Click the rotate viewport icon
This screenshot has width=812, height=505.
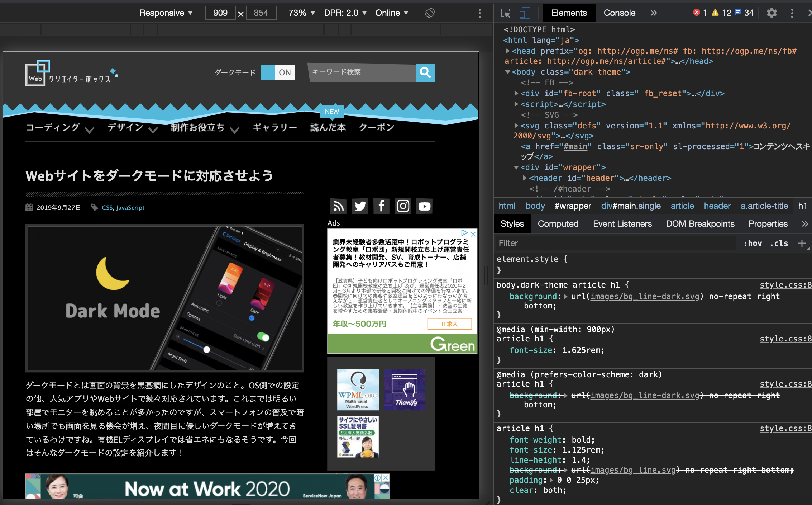click(x=430, y=13)
